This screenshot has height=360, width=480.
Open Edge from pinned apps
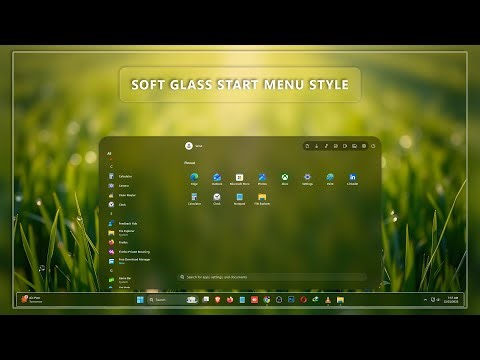pos(194,179)
